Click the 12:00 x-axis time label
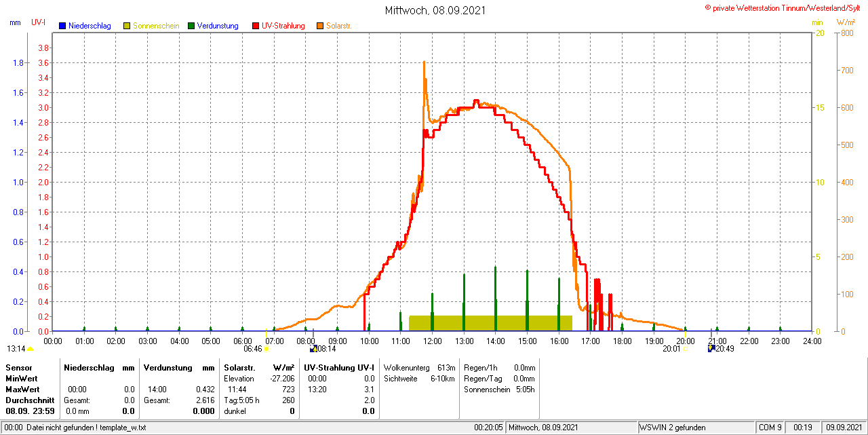868x435 pixels. coord(433,341)
